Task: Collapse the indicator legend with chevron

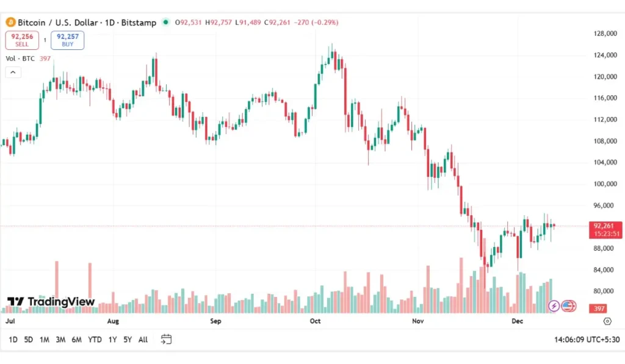Action: (x=12, y=72)
